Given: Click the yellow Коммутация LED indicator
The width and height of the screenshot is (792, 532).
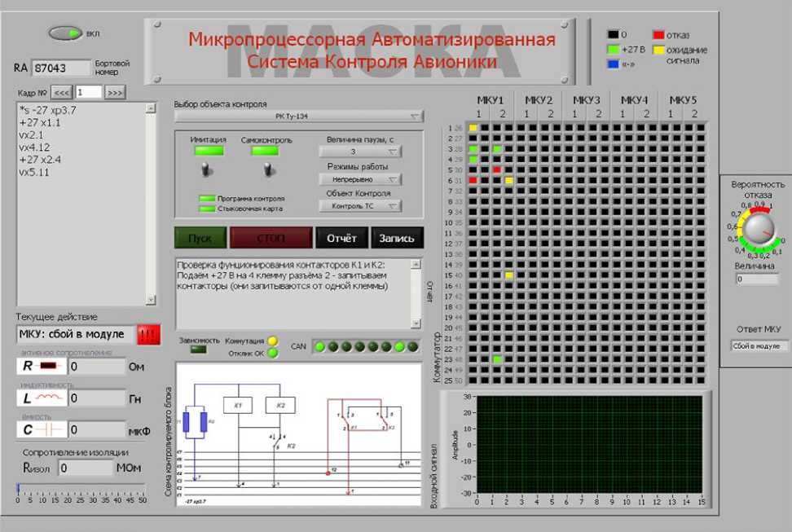Looking at the screenshot, I should coord(273,341).
